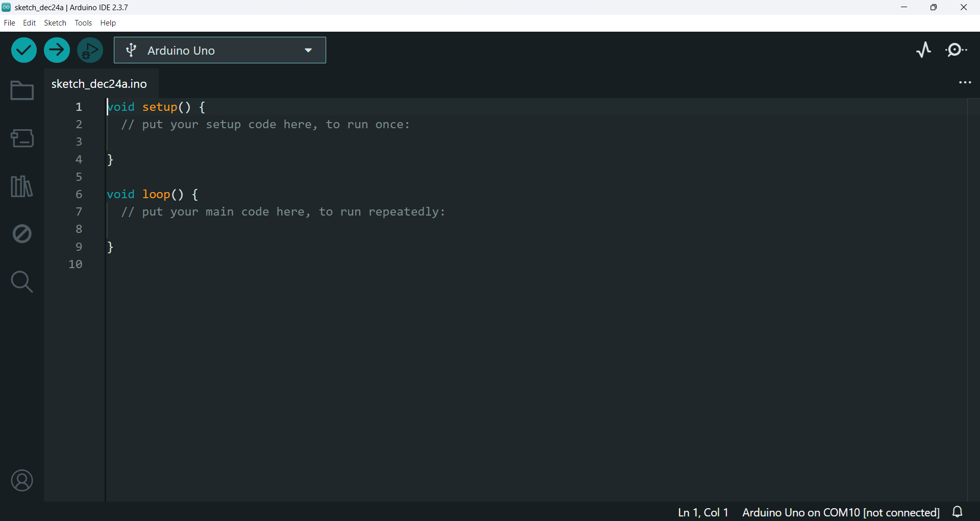Click the word loop in code
This screenshot has width=980, height=521.
click(x=156, y=194)
